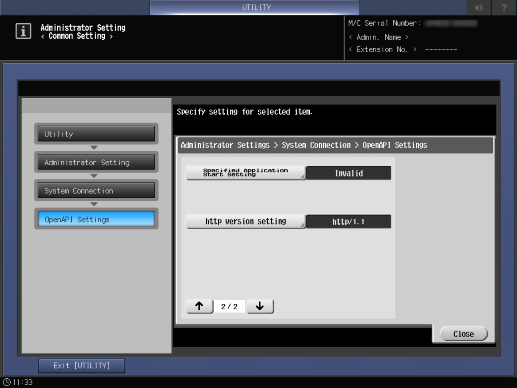Go back to System Connection menu

[x=96, y=191]
